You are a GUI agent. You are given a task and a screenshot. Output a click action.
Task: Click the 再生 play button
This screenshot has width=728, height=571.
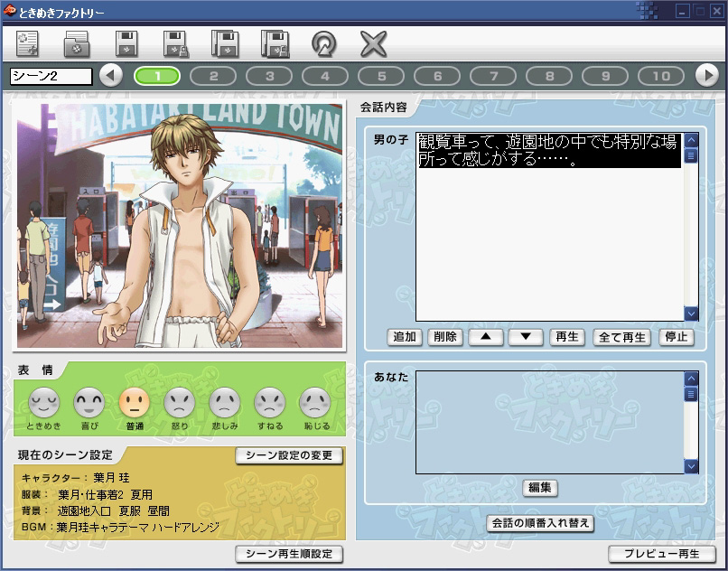click(567, 337)
